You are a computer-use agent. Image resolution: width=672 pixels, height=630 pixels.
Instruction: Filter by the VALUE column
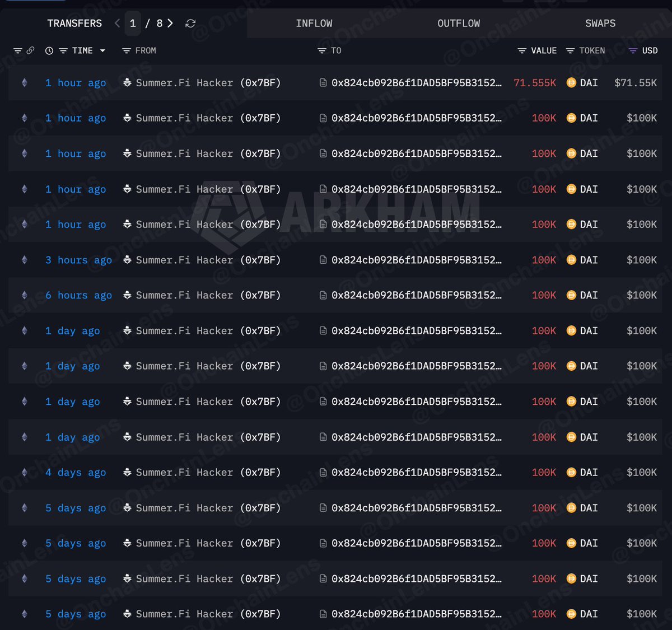point(522,50)
